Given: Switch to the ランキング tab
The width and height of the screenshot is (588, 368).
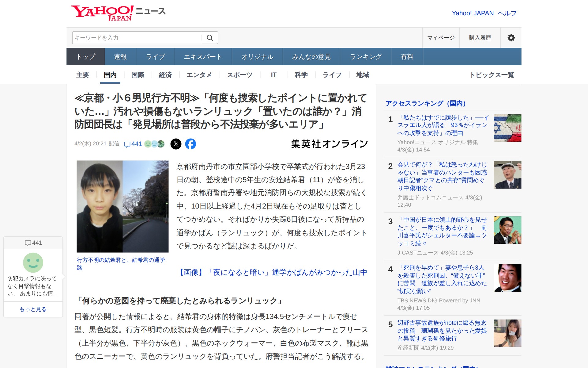Looking at the screenshot, I should coord(366,57).
